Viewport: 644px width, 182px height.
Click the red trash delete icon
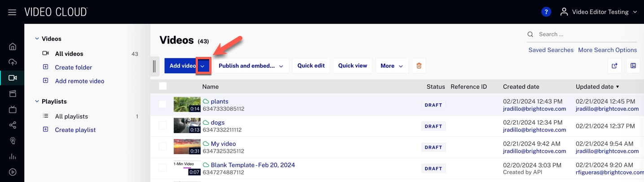pos(419,66)
